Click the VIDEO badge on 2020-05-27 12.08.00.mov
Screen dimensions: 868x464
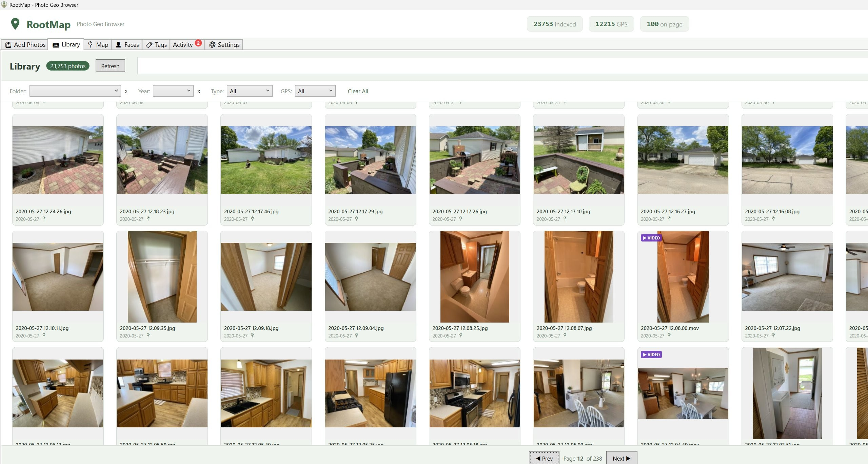coord(651,238)
